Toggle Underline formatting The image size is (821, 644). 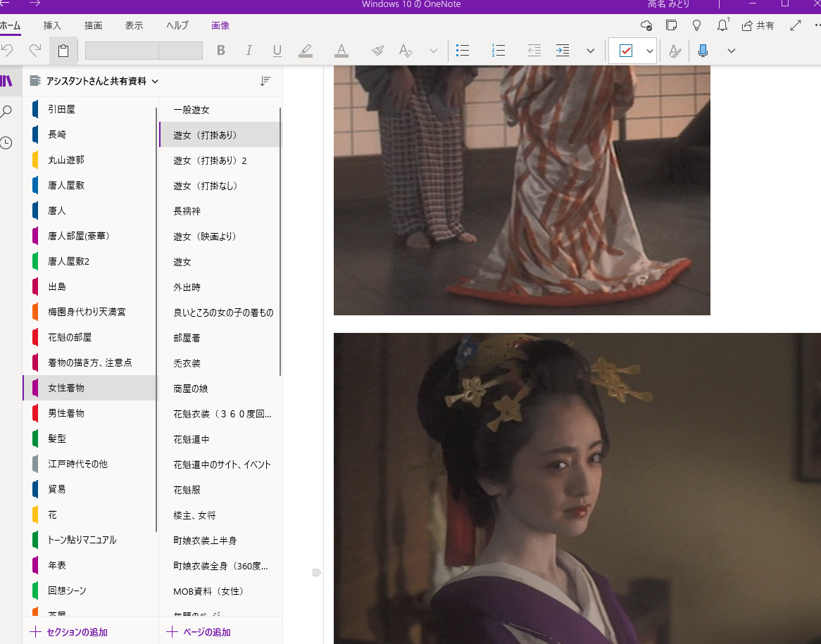coord(277,50)
